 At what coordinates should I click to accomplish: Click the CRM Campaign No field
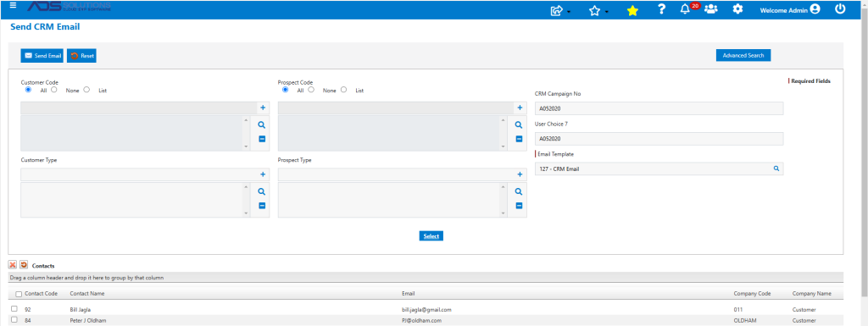[659, 108]
